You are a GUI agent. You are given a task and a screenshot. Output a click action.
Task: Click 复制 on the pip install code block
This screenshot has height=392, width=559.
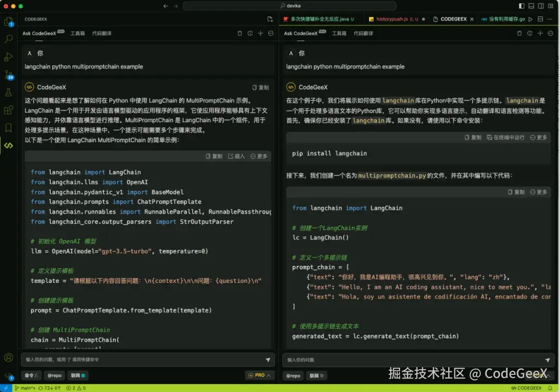[473, 138]
